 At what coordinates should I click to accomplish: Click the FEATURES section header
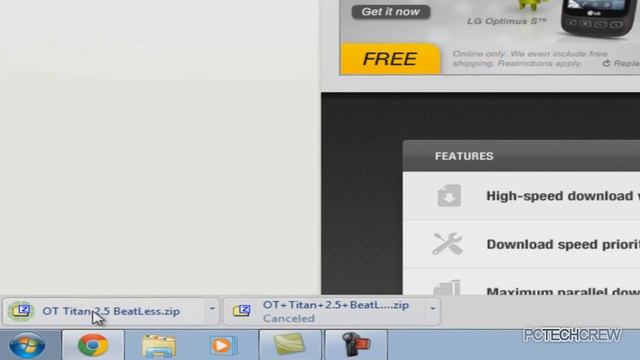pyautogui.click(x=464, y=156)
